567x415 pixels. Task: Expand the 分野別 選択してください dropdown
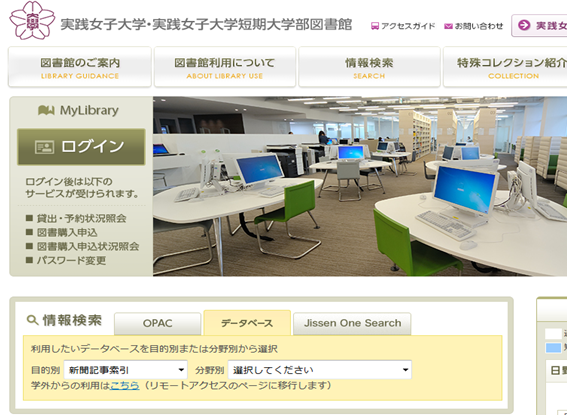point(320,370)
